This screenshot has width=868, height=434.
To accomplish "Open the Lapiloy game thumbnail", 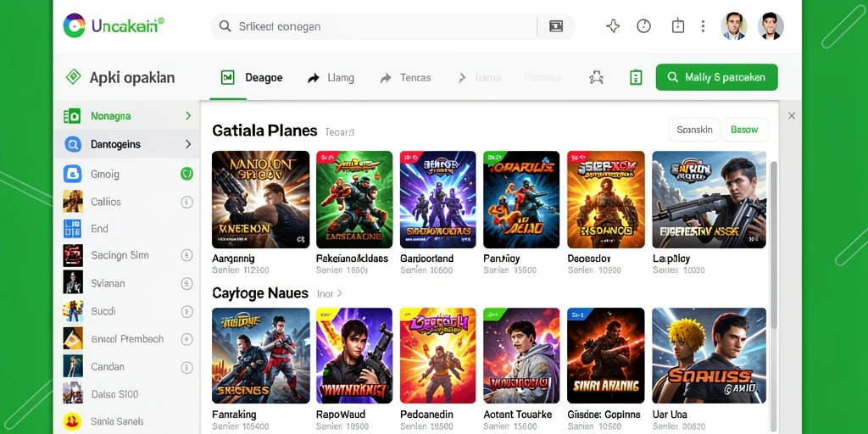I will (709, 199).
